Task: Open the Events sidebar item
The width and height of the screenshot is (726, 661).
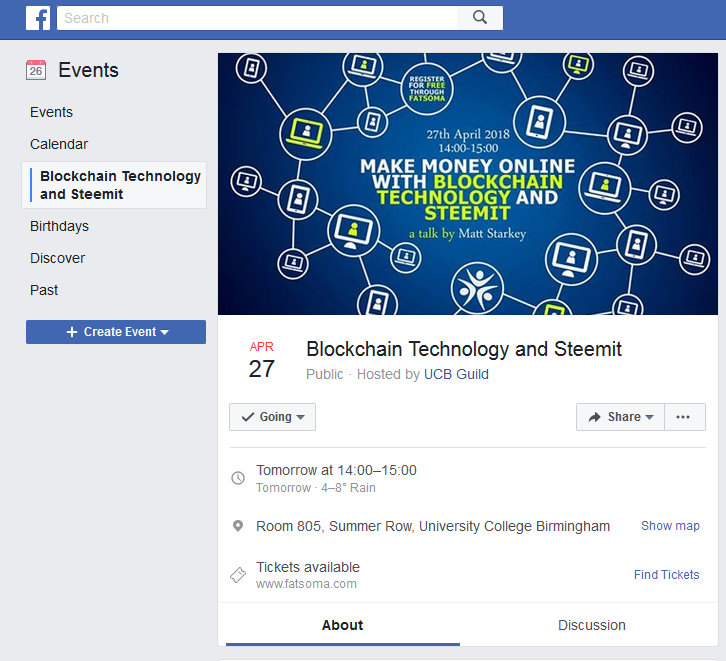Action: 51,112
